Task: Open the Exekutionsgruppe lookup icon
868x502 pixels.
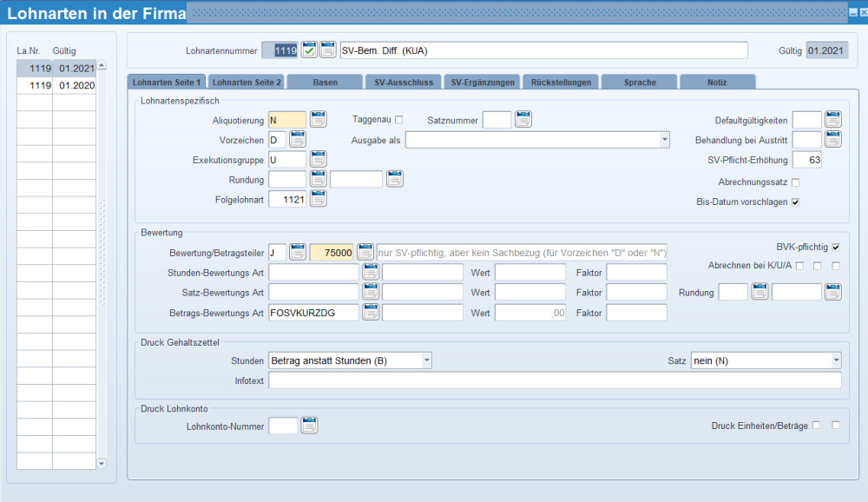Action: (318, 160)
